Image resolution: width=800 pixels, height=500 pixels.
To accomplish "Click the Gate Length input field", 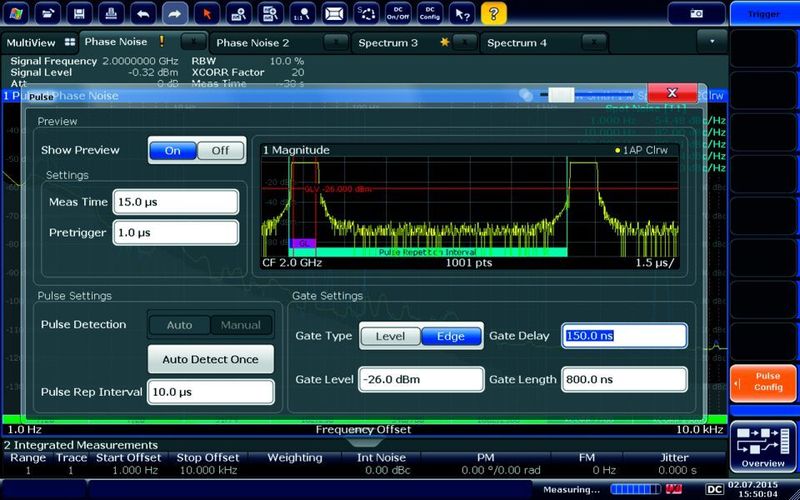I will pos(624,379).
